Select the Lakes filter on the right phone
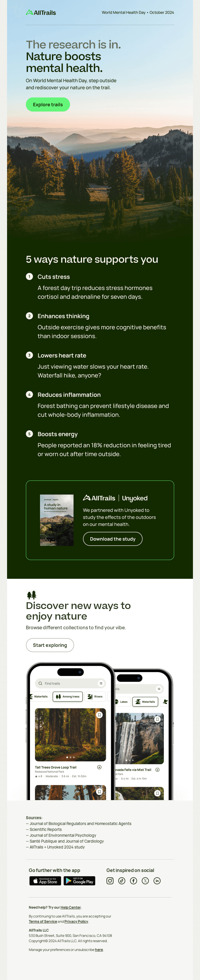Viewport: 200px width, 980px height. 124,702
